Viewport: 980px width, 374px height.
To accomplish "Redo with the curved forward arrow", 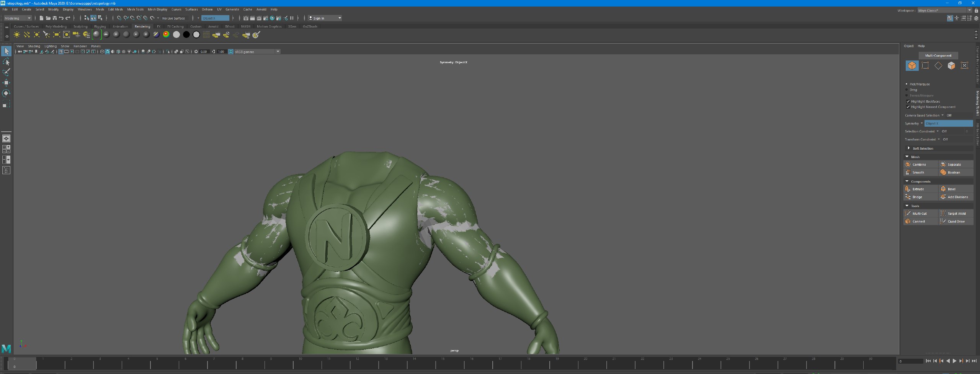I will tap(68, 18).
